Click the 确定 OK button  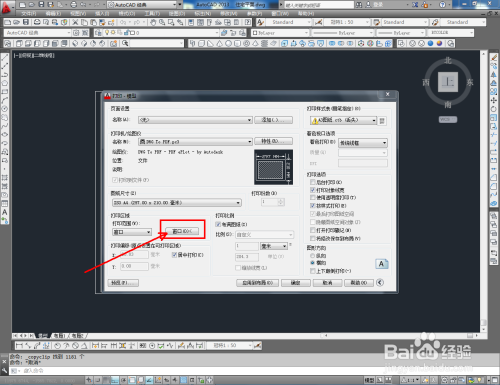(296, 283)
